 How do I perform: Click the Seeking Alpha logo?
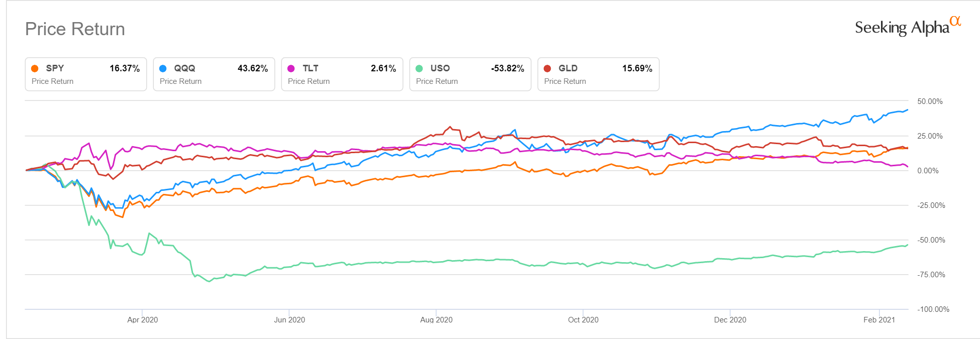907,27
